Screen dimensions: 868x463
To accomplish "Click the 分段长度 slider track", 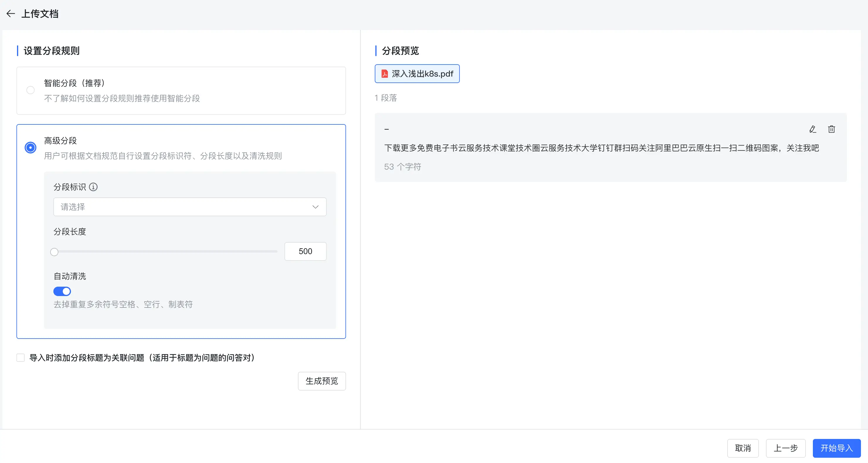I will (165, 251).
